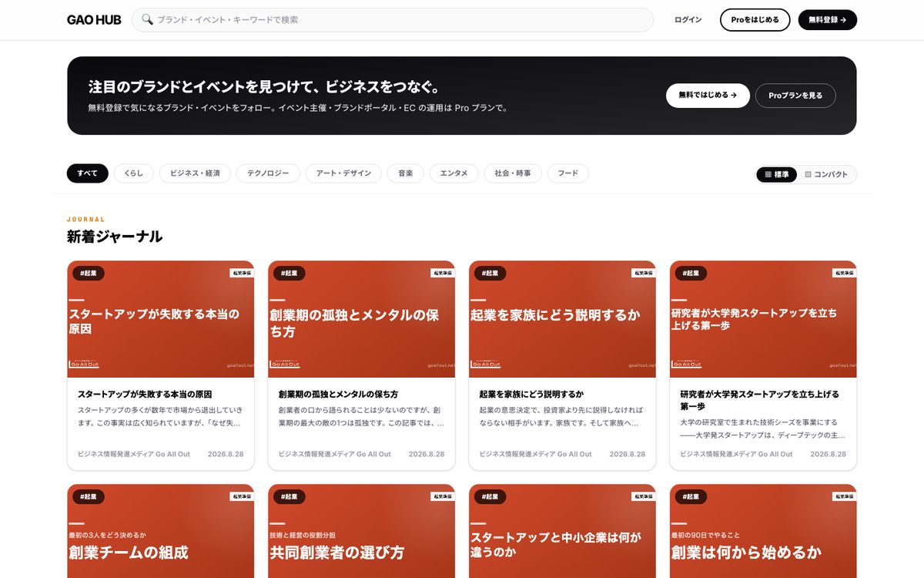Screen dimensions: 924x578
Task: Select the テクノロジー category filter
Action: [268, 173]
